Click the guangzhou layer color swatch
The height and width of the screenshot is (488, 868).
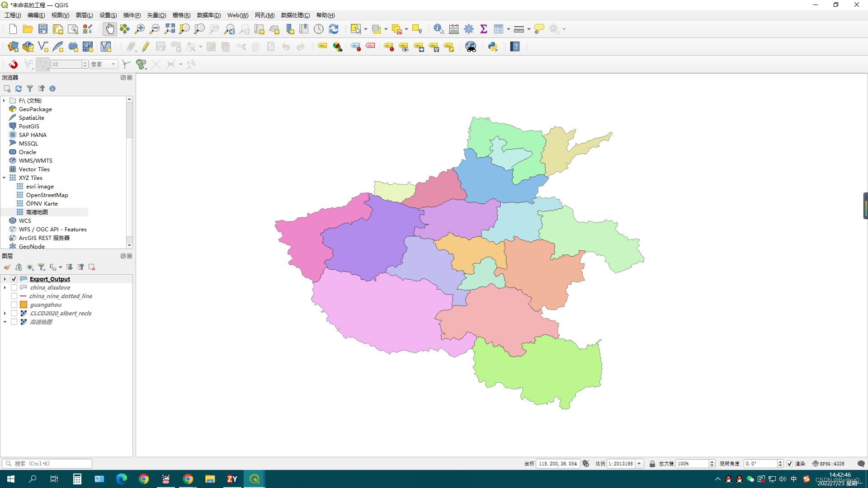point(24,305)
